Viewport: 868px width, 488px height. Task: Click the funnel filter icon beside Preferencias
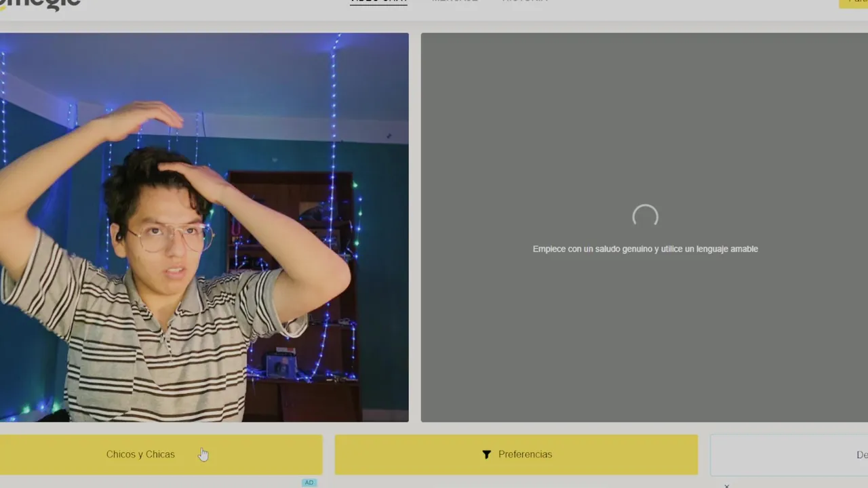pyautogui.click(x=486, y=455)
